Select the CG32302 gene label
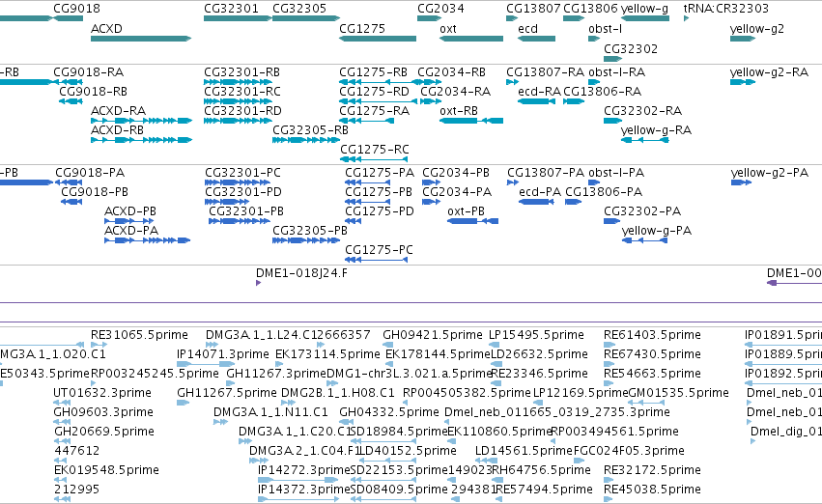Image resolution: width=822 pixels, height=504 pixels. [x=631, y=48]
